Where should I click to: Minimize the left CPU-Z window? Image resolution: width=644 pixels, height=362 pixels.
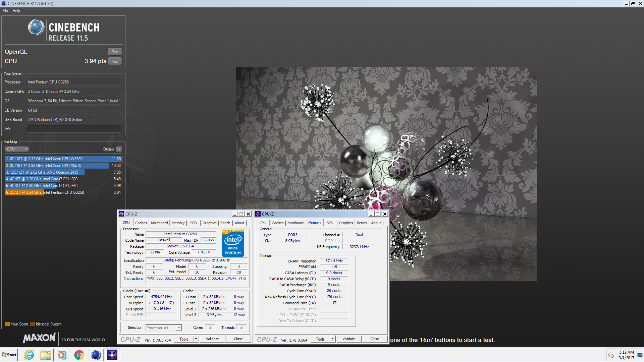pyautogui.click(x=234, y=214)
